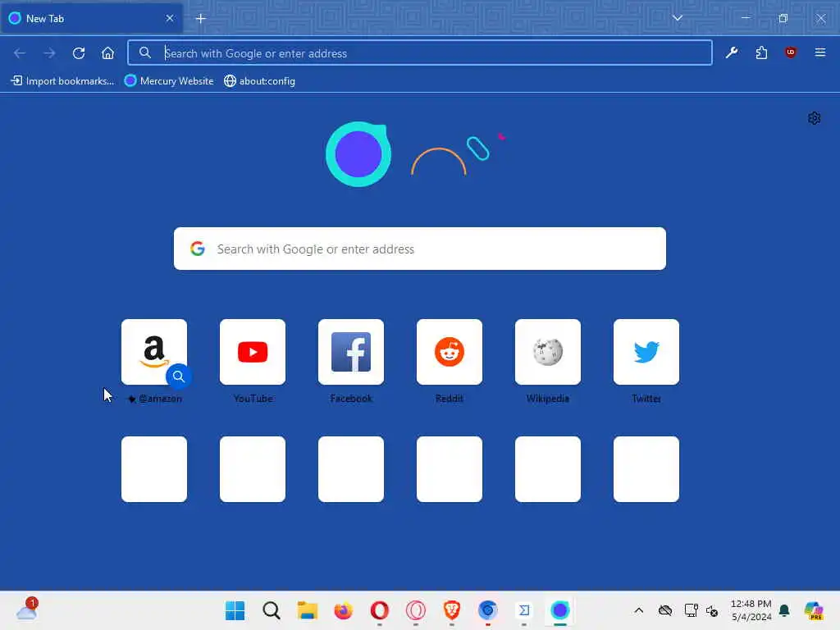The width and height of the screenshot is (840, 630).
Task: Open the Windows Start menu
Action: tap(235, 610)
